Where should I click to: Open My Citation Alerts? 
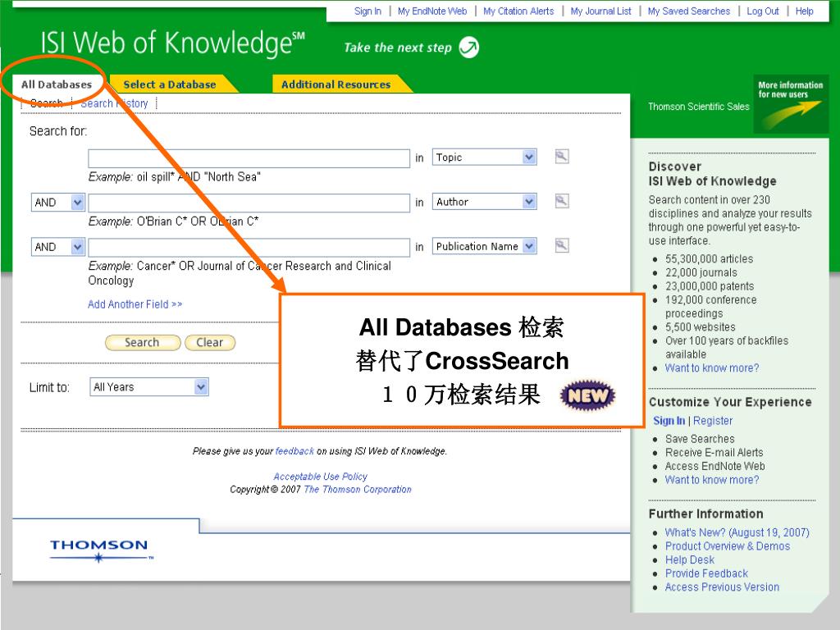pos(518,11)
